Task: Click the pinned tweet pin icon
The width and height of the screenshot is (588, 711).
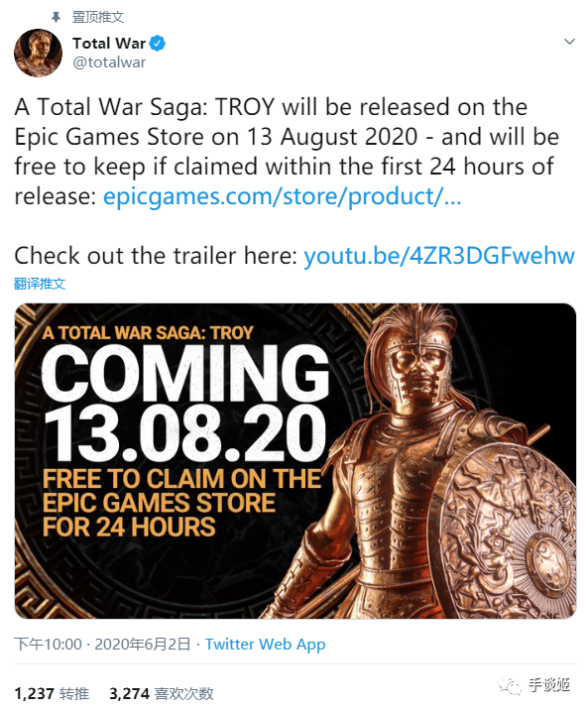Action: [x=56, y=17]
